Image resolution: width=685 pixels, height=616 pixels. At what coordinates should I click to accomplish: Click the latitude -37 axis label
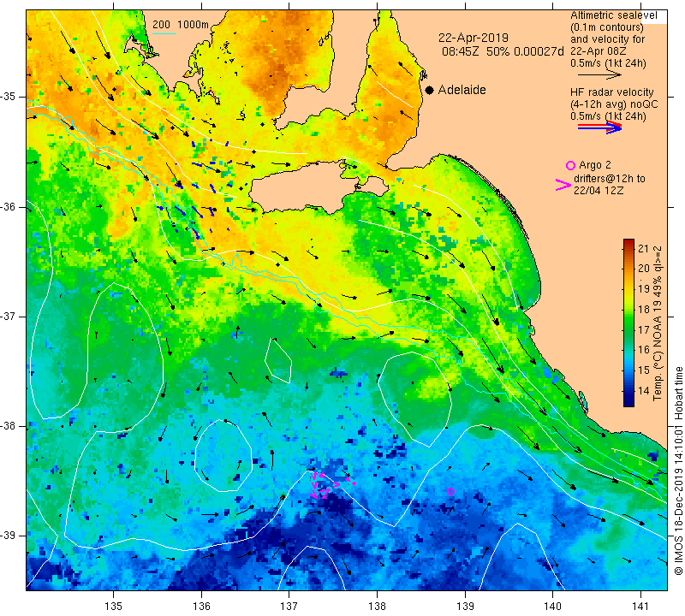(x=9, y=316)
